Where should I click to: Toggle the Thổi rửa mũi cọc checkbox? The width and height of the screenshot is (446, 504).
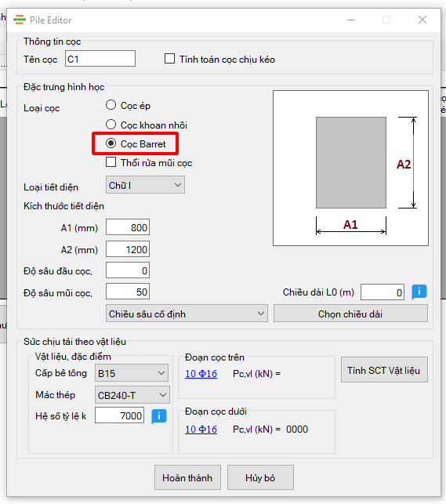pos(111,162)
